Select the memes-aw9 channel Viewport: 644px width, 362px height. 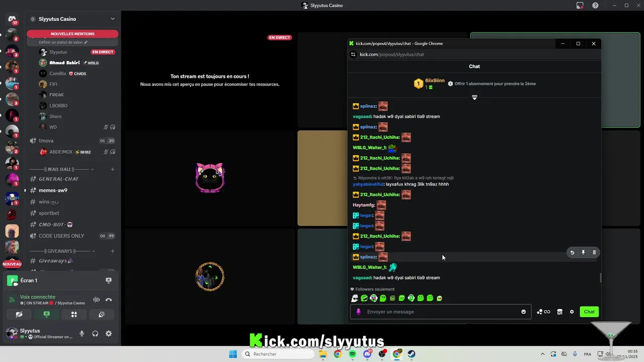point(71,191)
